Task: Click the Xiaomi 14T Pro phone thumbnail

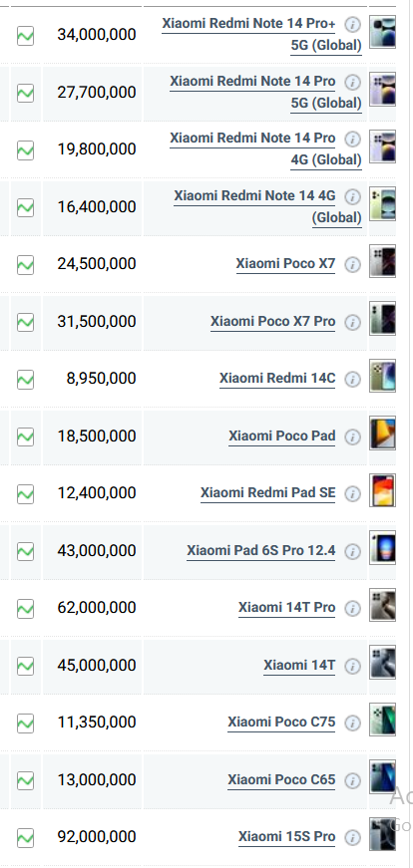Action: pyautogui.click(x=382, y=605)
